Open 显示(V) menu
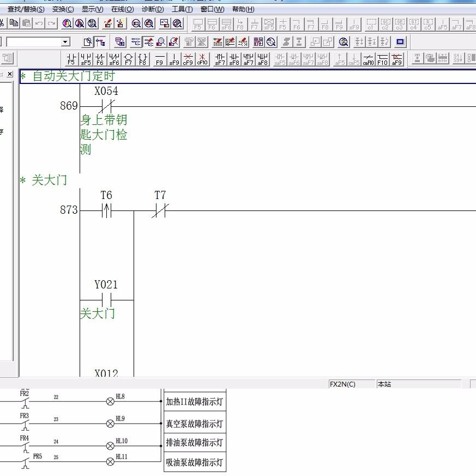 point(92,9)
